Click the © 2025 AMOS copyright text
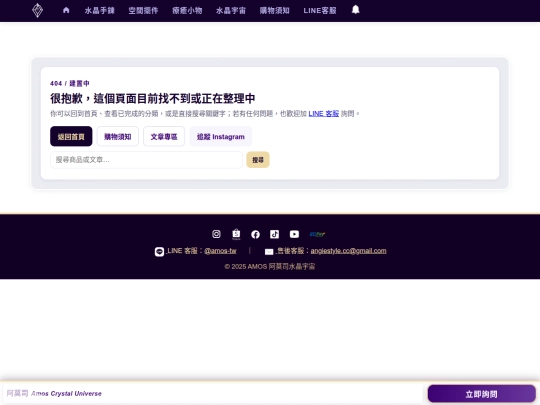The width and height of the screenshot is (540, 405). point(270,266)
